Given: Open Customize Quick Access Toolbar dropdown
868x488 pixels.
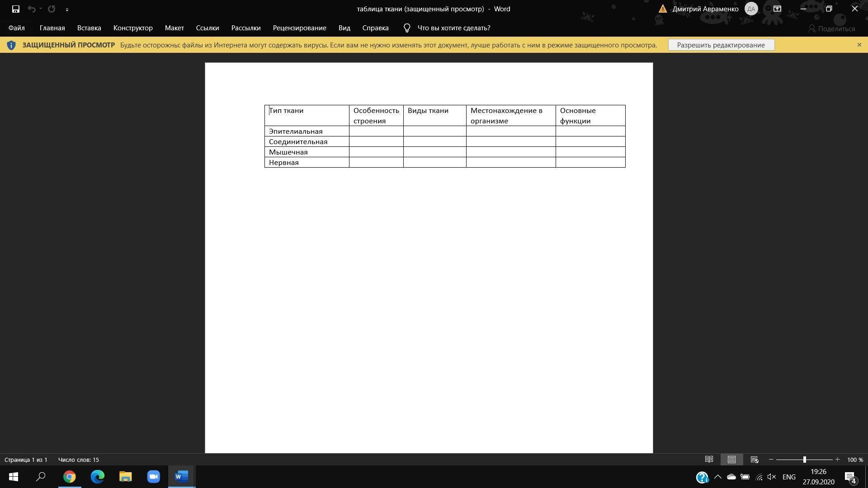Looking at the screenshot, I should [67, 9].
